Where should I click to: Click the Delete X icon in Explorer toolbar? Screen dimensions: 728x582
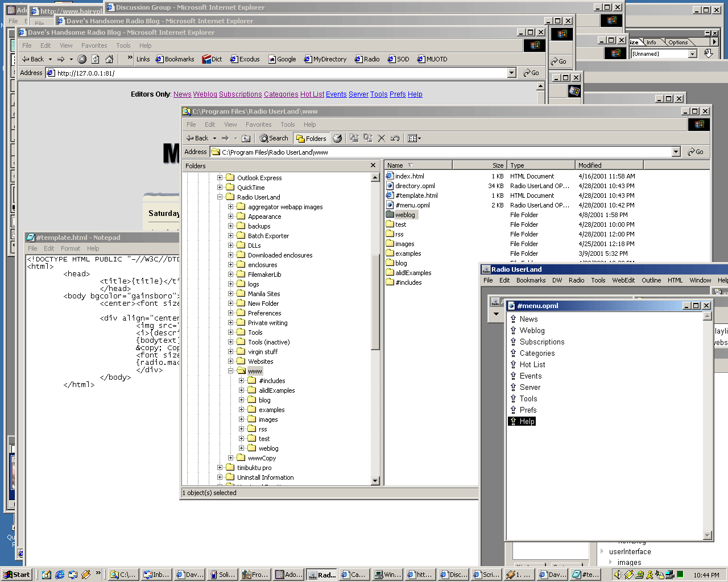[x=381, y=138]
